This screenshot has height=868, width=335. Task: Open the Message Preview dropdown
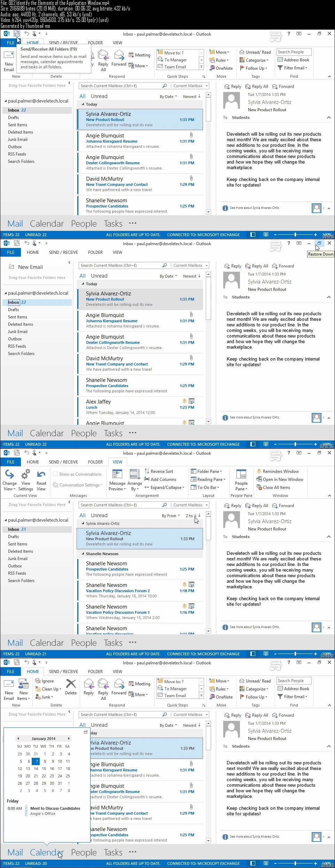click(117, 480)
